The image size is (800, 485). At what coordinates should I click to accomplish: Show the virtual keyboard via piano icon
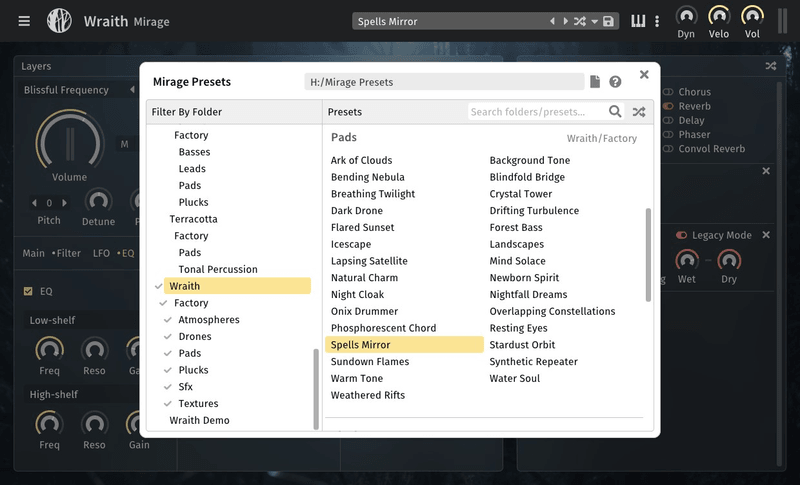(638, 21)
